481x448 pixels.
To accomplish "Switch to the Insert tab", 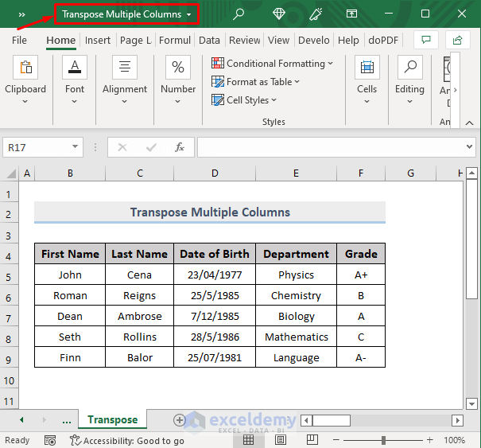I will (98, 41).
